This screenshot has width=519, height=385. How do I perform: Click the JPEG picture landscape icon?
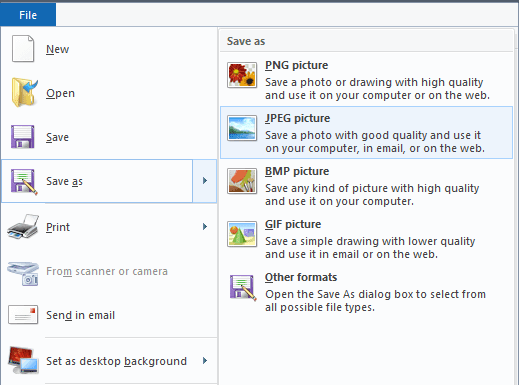(x=242, y=128)
